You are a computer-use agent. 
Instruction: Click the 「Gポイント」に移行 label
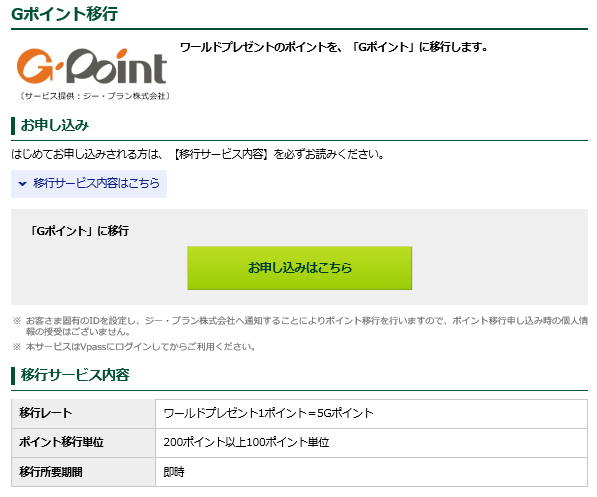click(79, 230)
